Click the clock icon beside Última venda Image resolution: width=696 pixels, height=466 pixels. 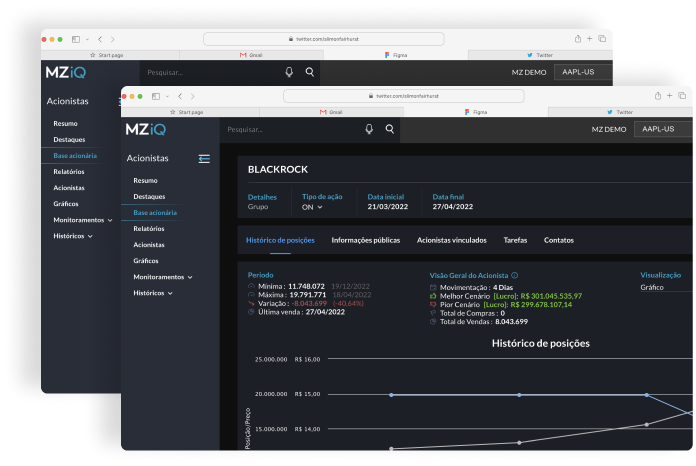251,312
